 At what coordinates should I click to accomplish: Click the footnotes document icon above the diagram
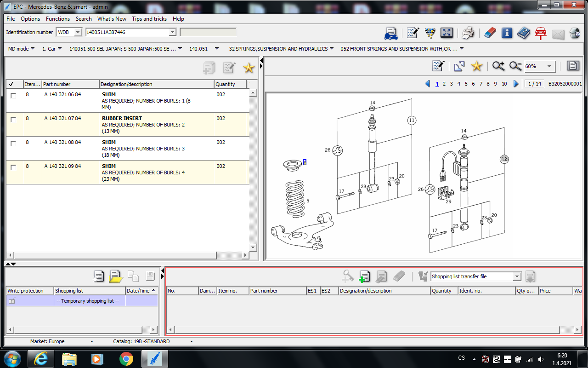pyautogui.click(x=573, y=66)
